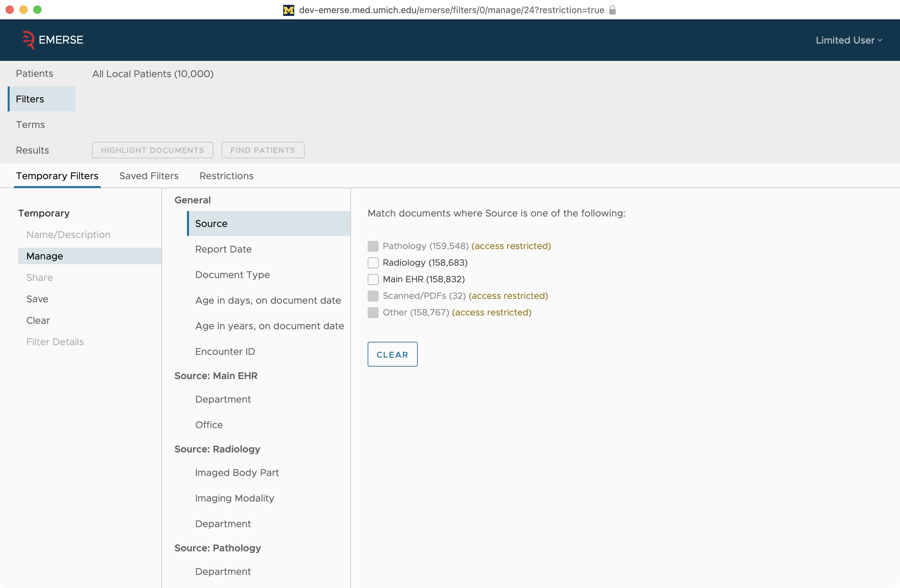Select Manage in the Temporary menu
Screen dimensions: 900x588
(90, 256)
